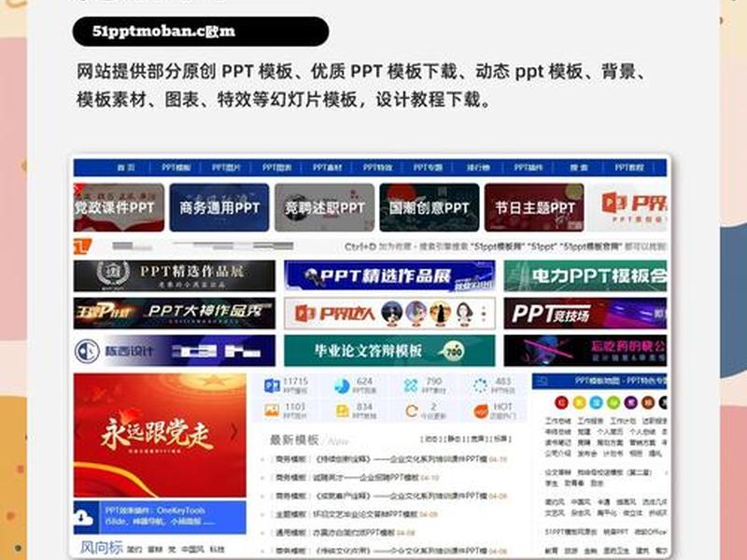This screenshot has width=747, height=560.
Task: Click the cloud download icon on OneKeyTools banner
Action: pos(83,517)
